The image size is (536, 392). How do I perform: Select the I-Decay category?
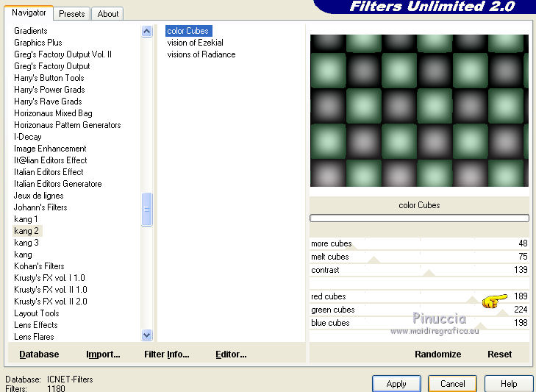pos(28,137)
